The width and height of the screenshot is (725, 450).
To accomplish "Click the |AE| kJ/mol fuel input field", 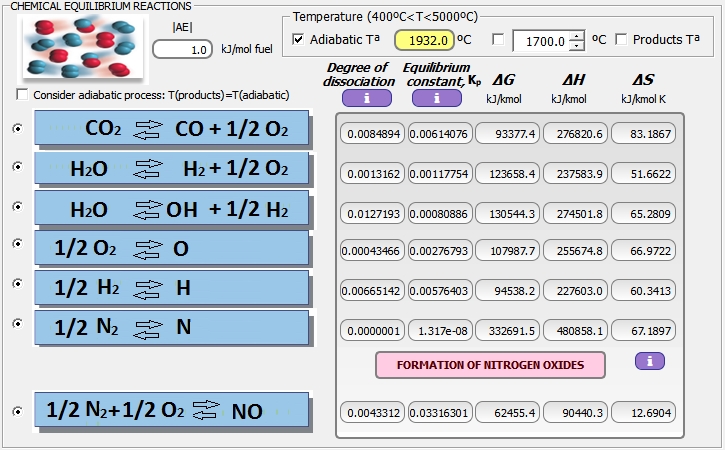I will (x=182, y=49).
